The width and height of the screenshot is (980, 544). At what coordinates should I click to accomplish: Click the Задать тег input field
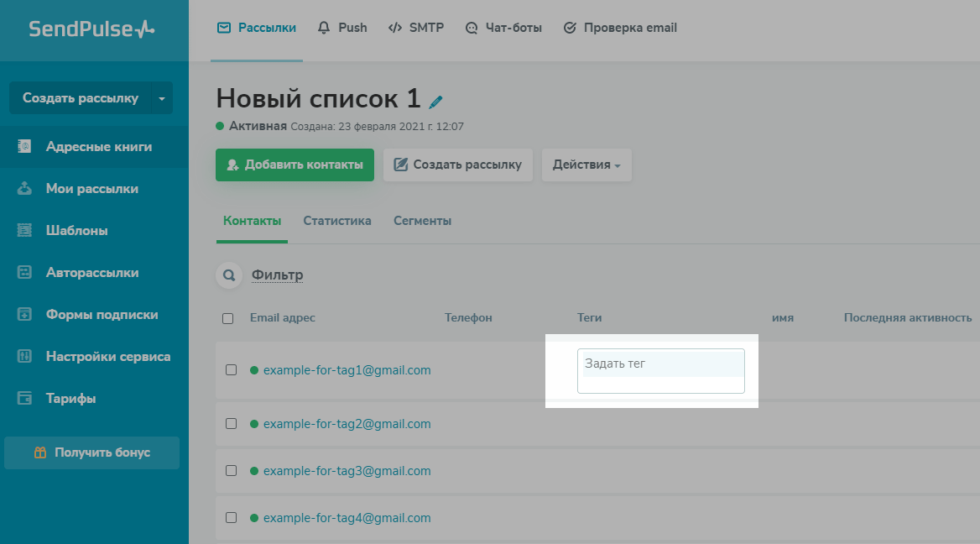[x=660, y=370]
